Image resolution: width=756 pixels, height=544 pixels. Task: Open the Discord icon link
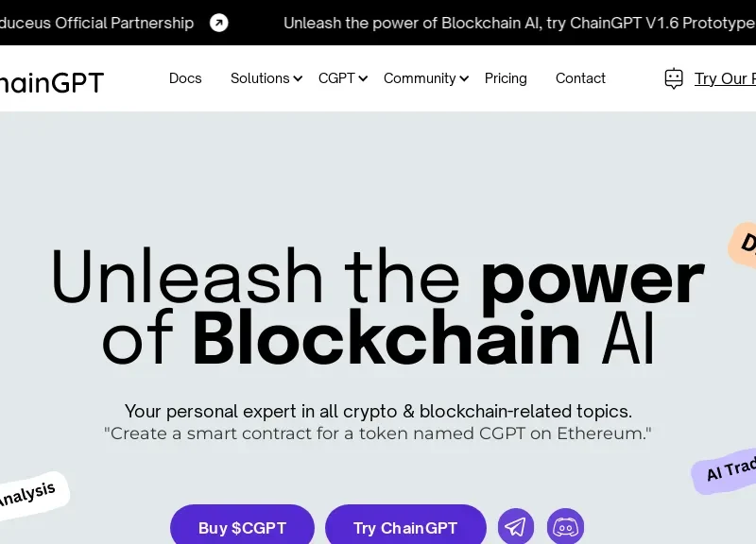click(x=565, y=527)
